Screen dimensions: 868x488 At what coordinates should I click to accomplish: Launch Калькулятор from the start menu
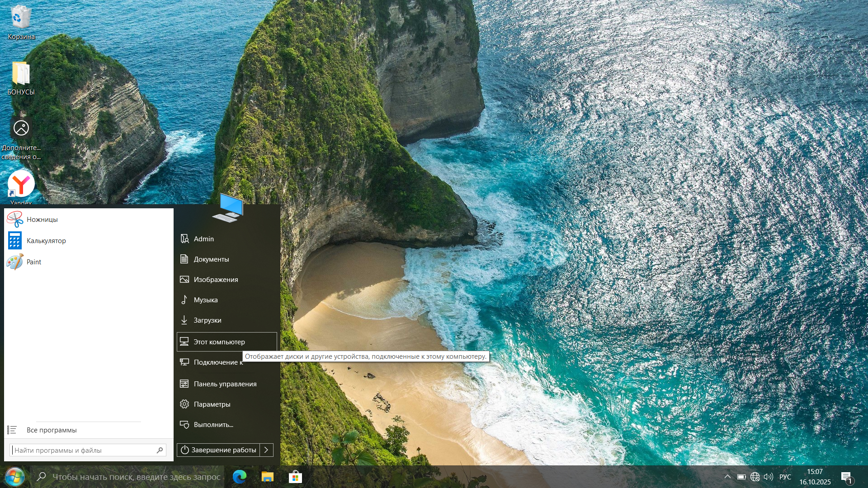tap(46, 241)
